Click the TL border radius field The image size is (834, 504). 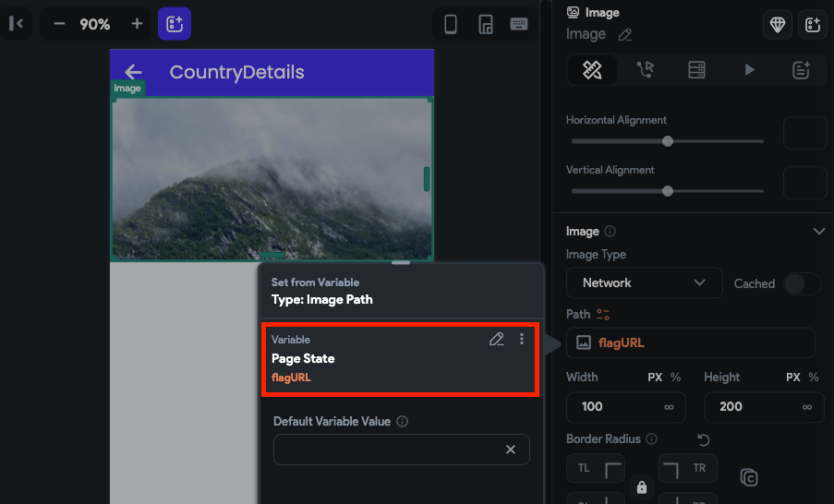coord(596,468)
